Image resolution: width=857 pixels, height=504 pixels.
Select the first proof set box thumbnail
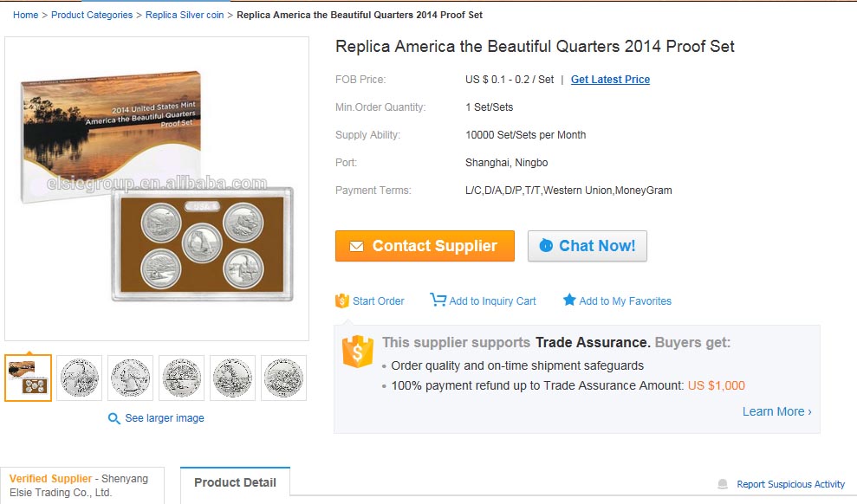[29, 378]
